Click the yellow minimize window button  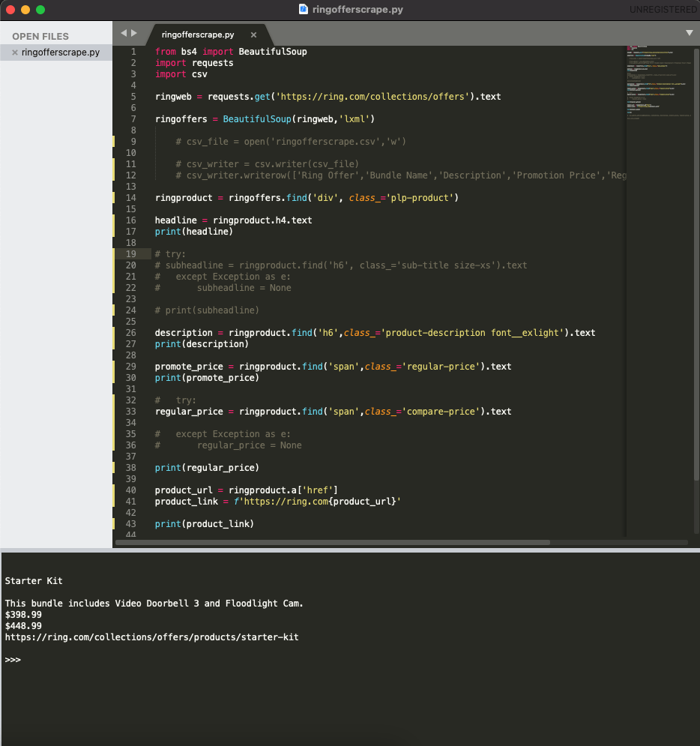25,10
